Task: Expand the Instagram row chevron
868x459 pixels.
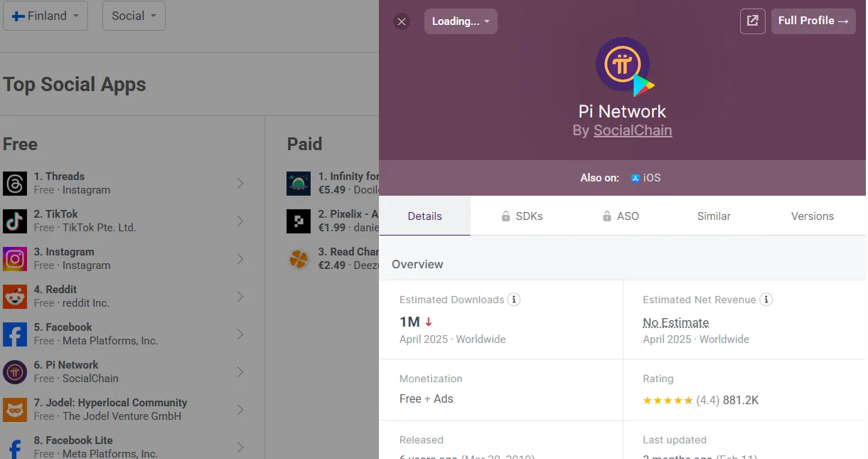Action: click(x=240, y=258)
